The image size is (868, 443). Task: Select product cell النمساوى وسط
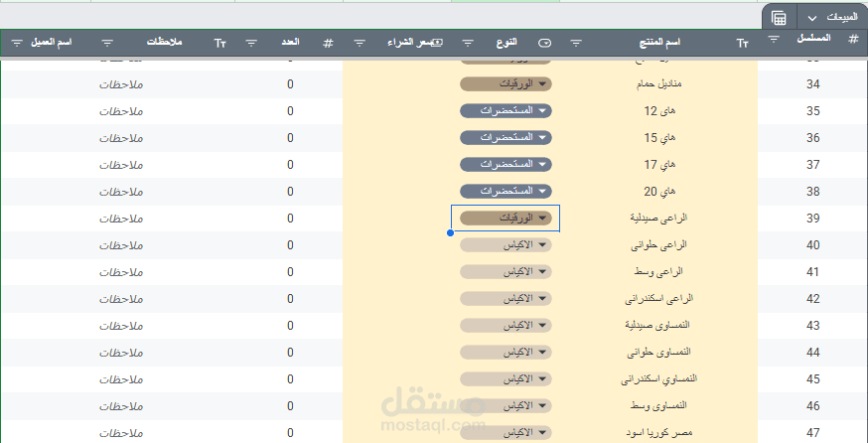(x=658, y=406)
